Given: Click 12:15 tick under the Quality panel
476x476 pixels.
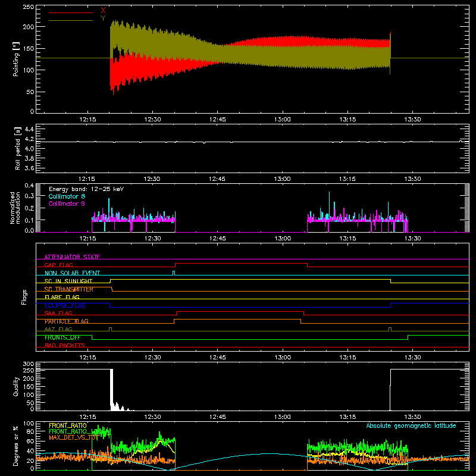Looking at the screenshot, I should [x=87, y=417].
